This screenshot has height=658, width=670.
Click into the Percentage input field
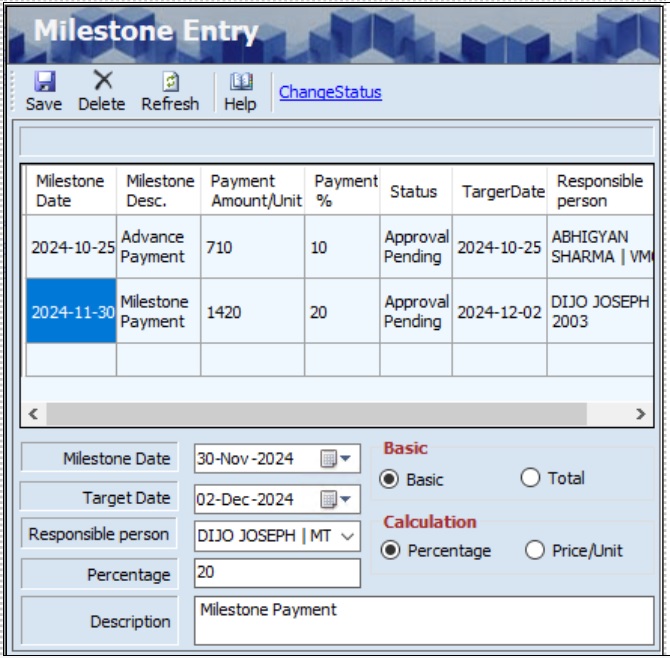277,574
